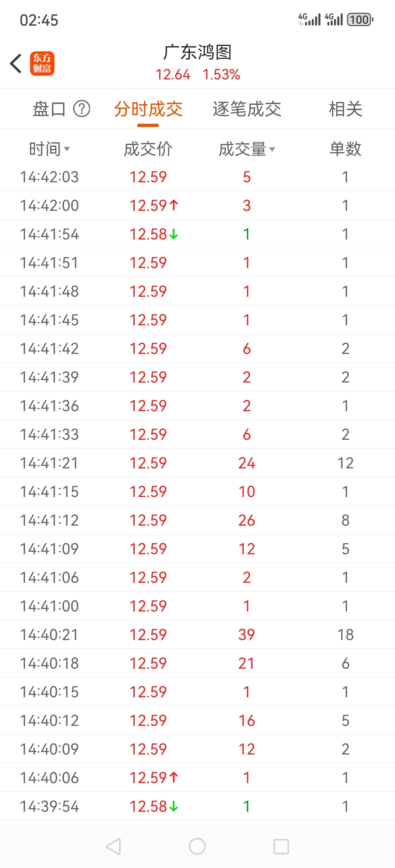Screen dimensions: 395x868
Task: Tap the back arrow icon
Action: point(16,63)
